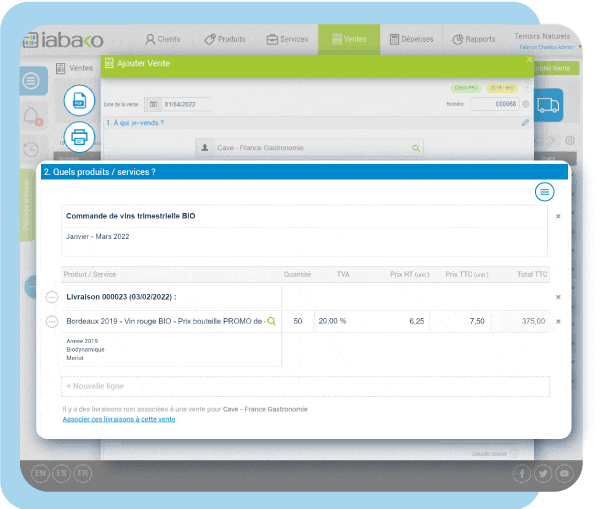The image size is (600, 509).
Task: Switch language to EN
Action: tap(40, 472)
